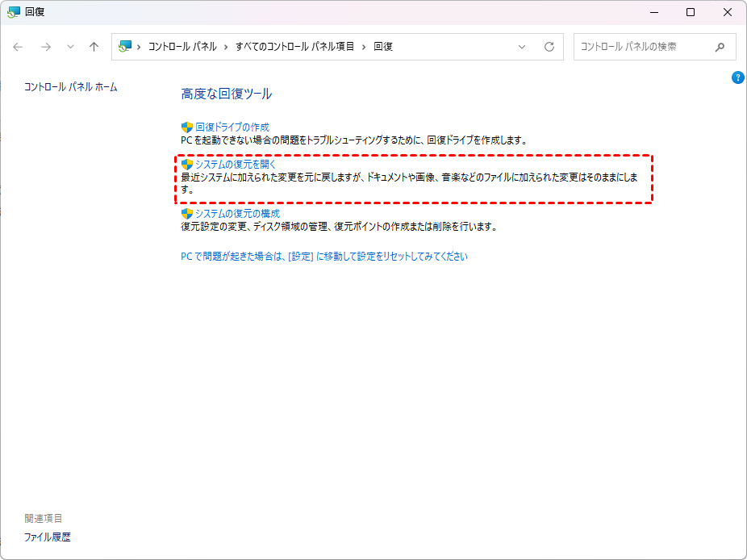The image size is (747, 560).
Task: Open システムの復元の構成 link
Action: tap(237, 214)
